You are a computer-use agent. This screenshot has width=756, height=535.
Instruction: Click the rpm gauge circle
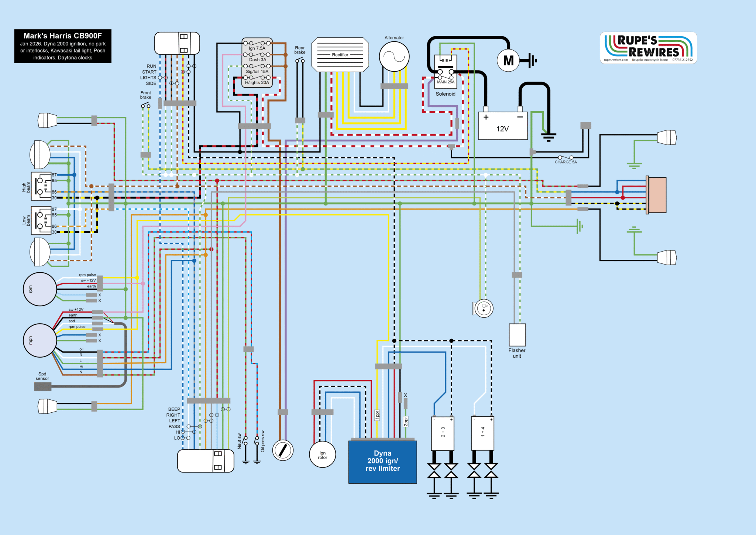[x=40, y=289]
